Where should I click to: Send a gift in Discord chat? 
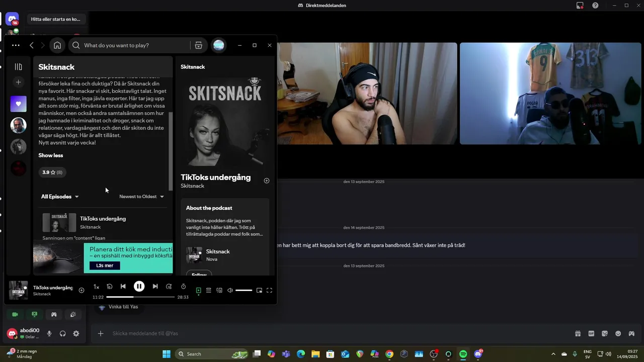pyautogui.click(x=578, y=333)
